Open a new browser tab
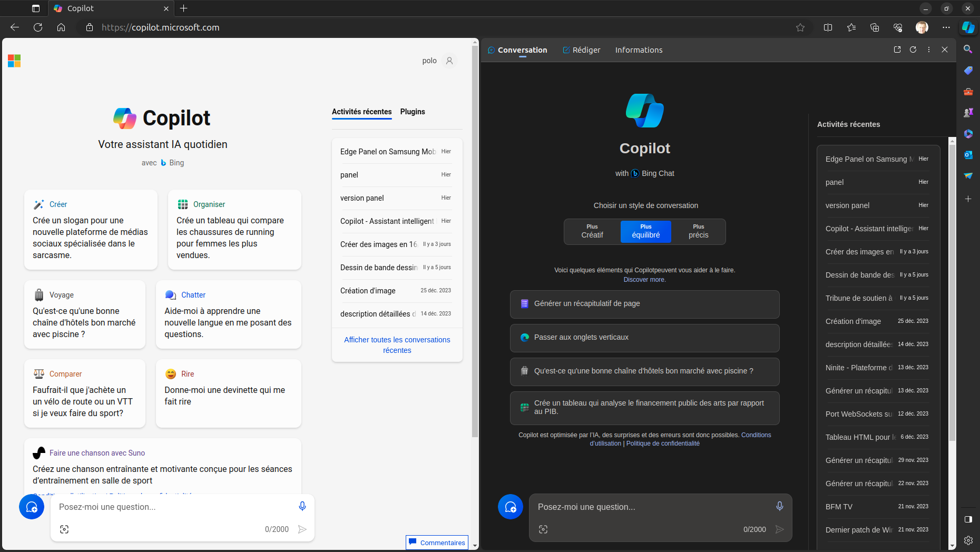The height and width of the screenshot is (552, 980). [183, 8]
